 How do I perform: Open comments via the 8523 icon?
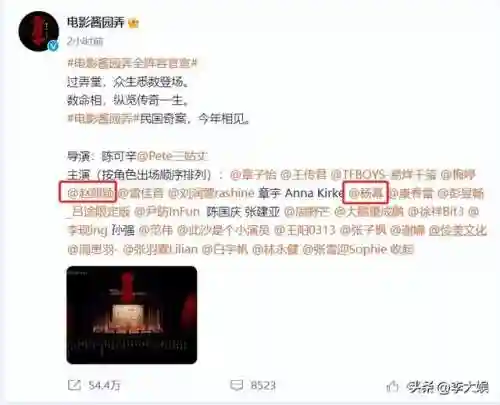(236, 385)
